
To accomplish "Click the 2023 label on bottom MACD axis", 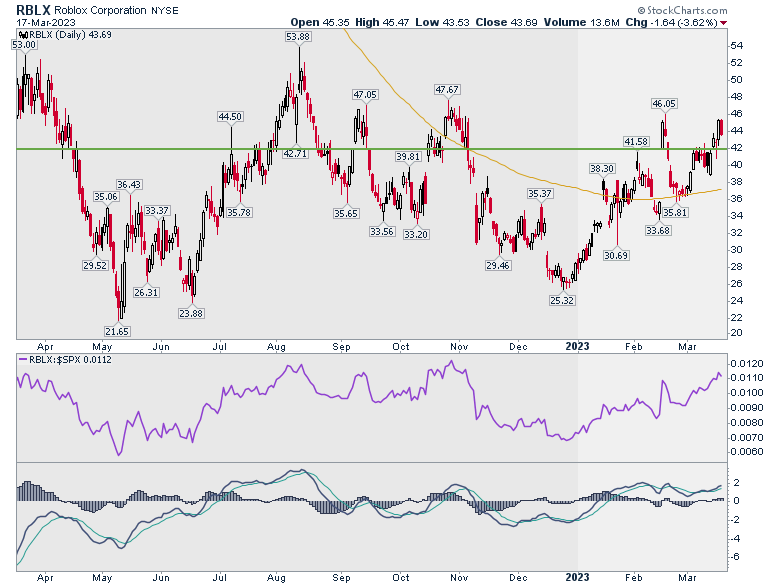I will pyautogui.click(x=578, y=578).
